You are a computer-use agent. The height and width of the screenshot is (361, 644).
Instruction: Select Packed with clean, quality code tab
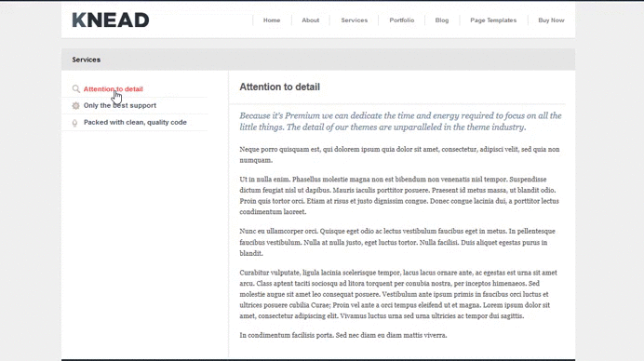click(135, 123)
